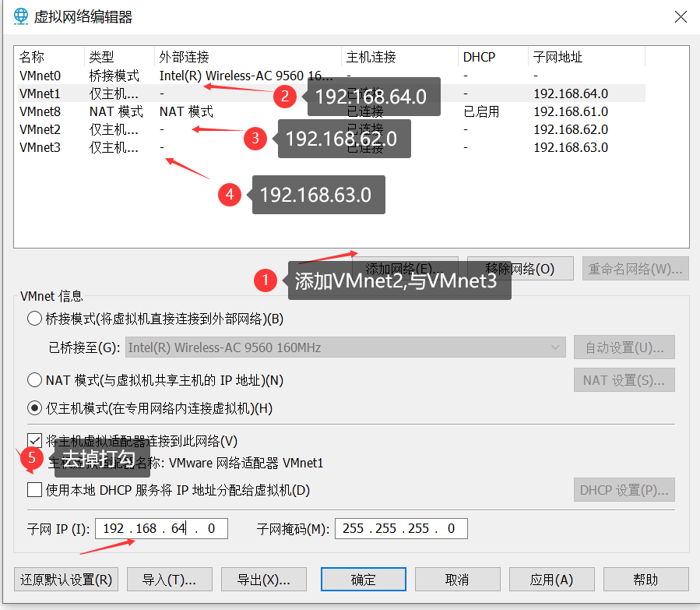Click the Virtual Network Editor globe icon
Viewport: 700px width, 610px height.
pos(20,16)
